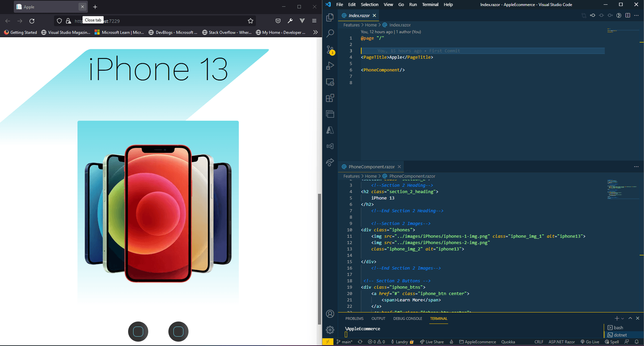
Task: Bookmark this page with the star icon
Action: [x=250, y=21]
